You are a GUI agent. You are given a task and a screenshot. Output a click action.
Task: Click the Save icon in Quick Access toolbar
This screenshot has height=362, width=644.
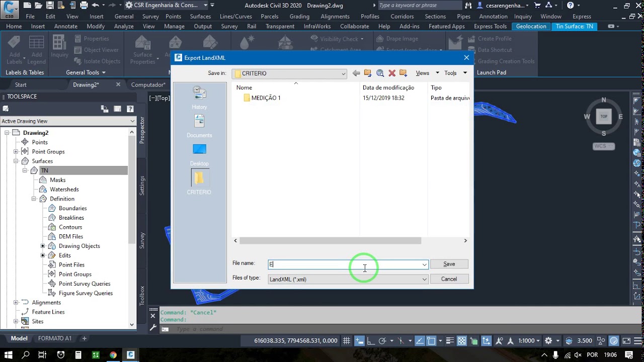50,5
